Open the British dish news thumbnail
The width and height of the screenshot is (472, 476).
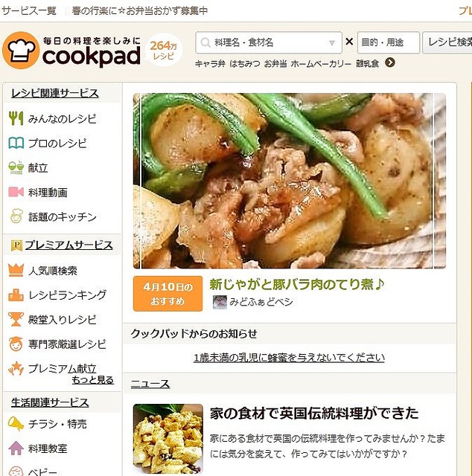(x=168, y=438)
